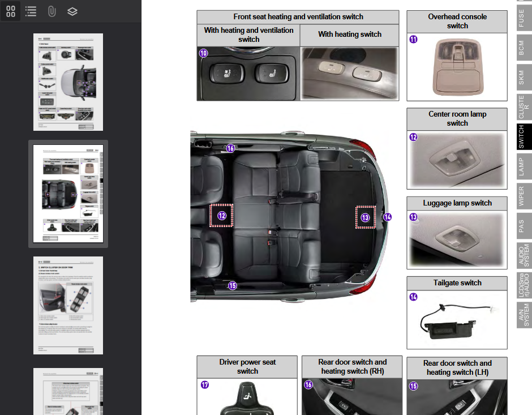Go to the AUDIO SYSTEM section tab
This screenshot has width=532, height=415.
pos(523,255)
